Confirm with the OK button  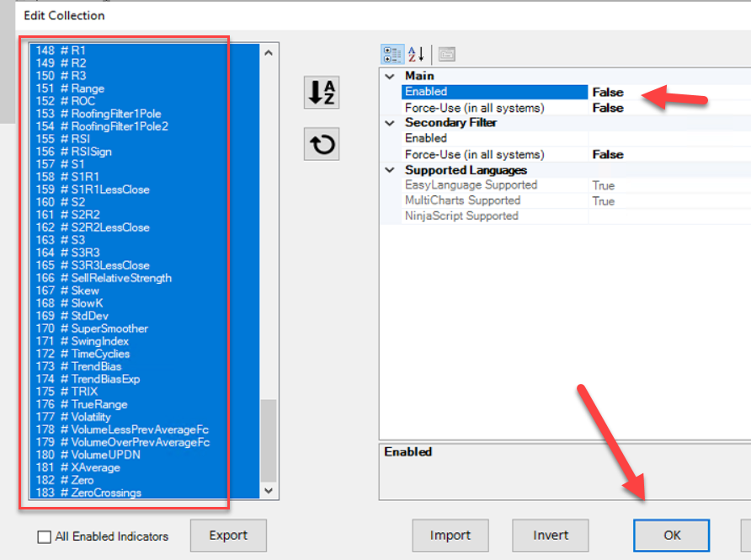point(671,536)
